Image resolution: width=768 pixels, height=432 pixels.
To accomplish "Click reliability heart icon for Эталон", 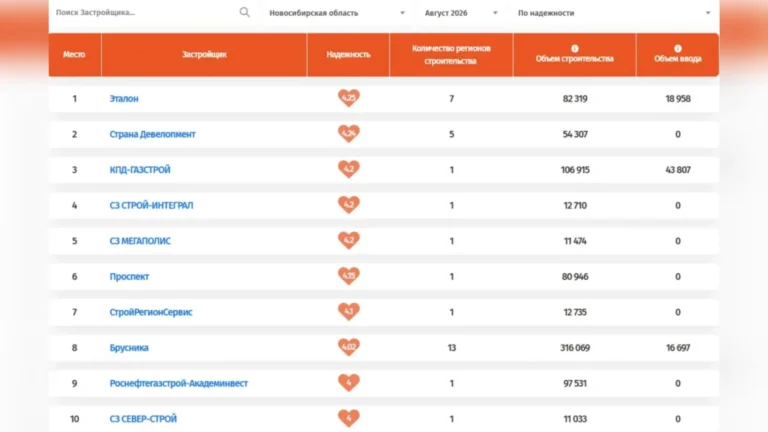I will click(349, 98).
